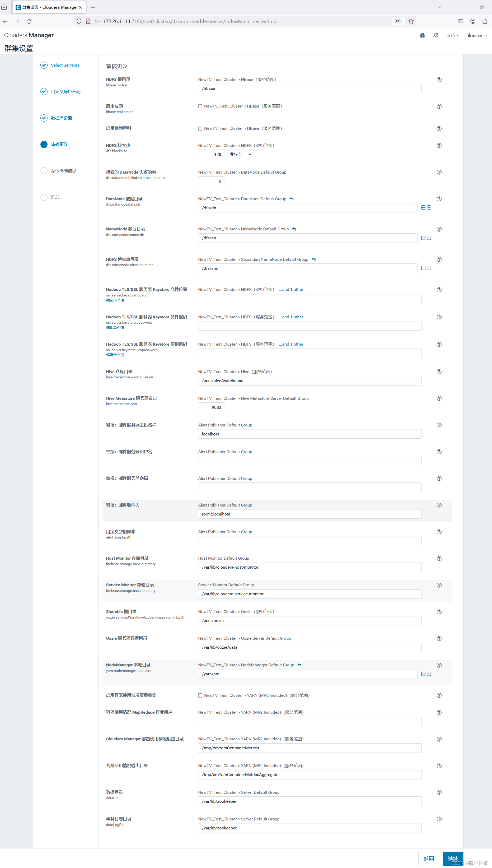This screenshot has height=868, width=492.
Task: Click the /tmp/cmYarnContainerMetrics input field
Action: [310, 748]
